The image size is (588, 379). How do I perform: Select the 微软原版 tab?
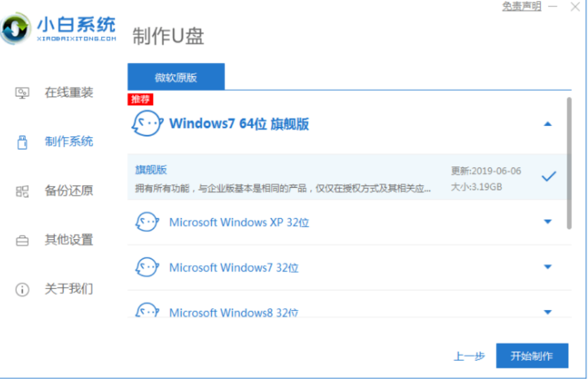[x=176, y=77]
